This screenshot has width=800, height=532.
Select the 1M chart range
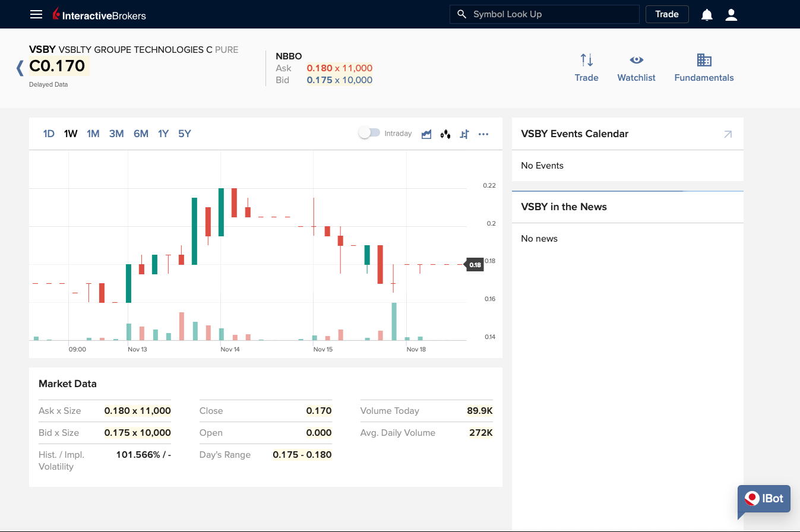[x=93, y=134]
